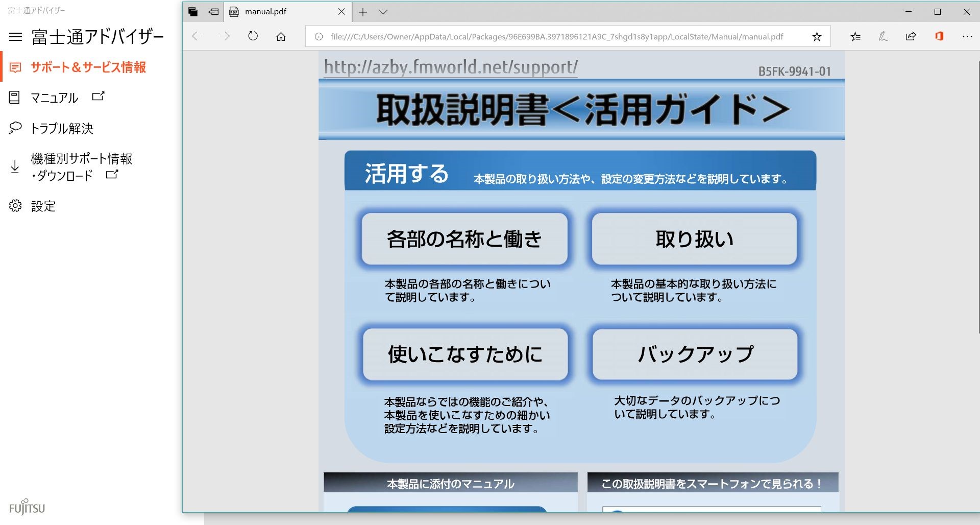Go back to previous page
The height and width of the screenshot is (525, 980).
point(197,36)
